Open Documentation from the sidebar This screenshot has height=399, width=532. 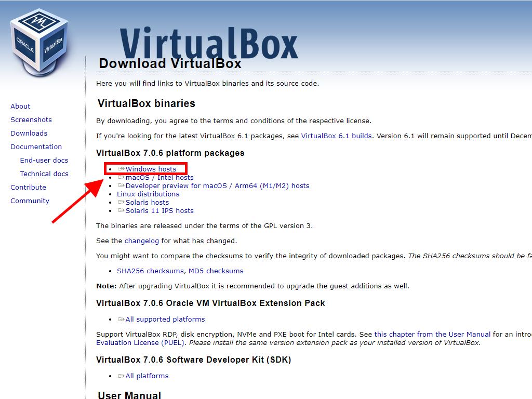pyautogui.click(x=36, y=147)
